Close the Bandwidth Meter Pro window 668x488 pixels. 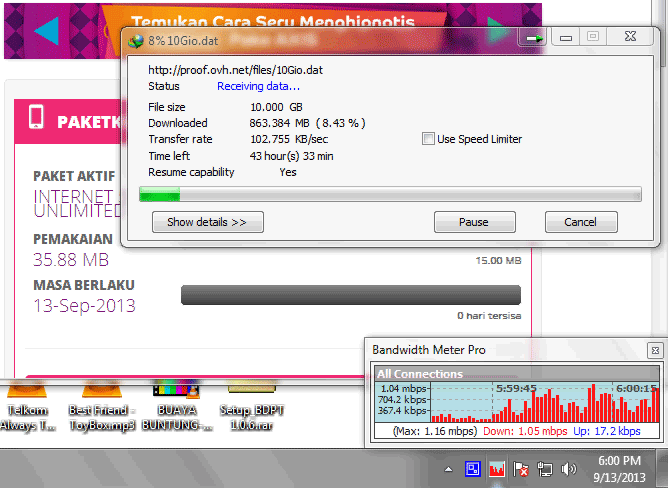coord(655,350)
